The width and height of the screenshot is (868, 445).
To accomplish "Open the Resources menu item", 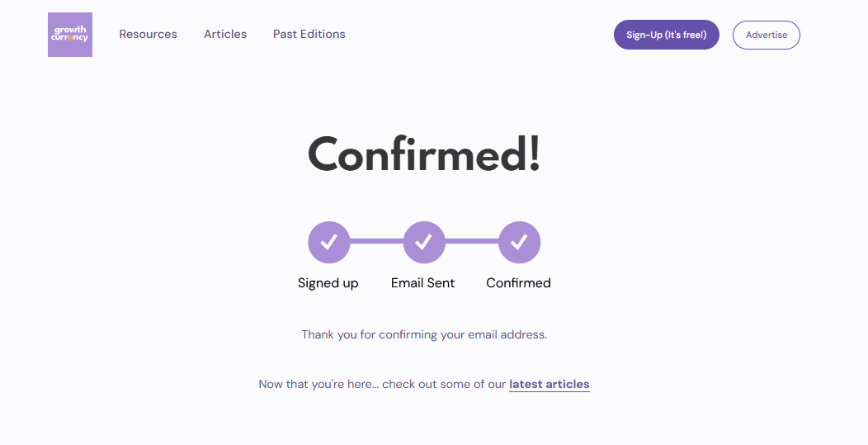I will pos(148,34).
